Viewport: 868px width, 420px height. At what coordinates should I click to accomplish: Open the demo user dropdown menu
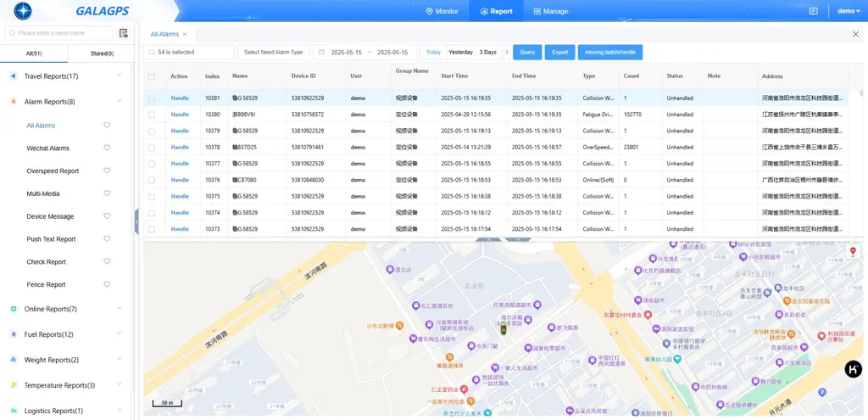tap(848, 11)
